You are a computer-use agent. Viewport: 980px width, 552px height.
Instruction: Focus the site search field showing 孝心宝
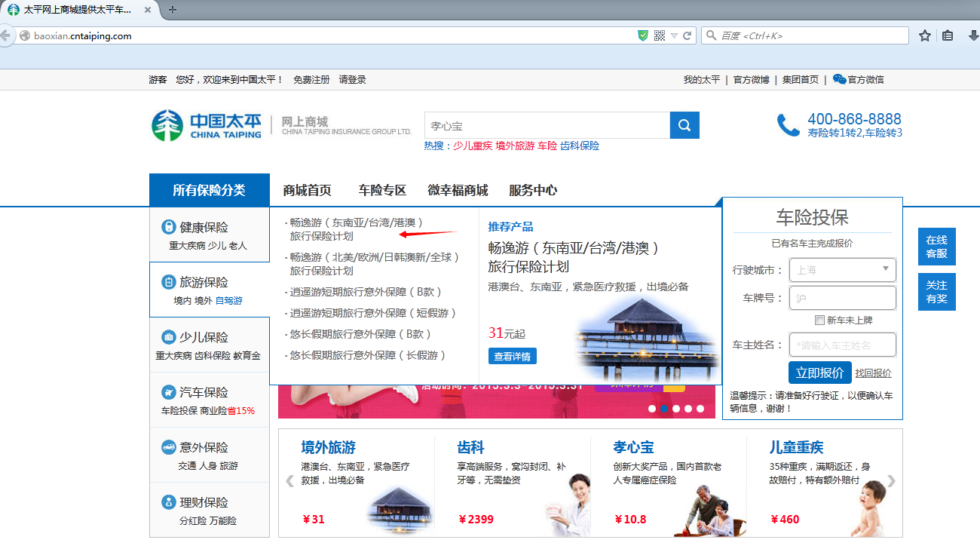547,125
